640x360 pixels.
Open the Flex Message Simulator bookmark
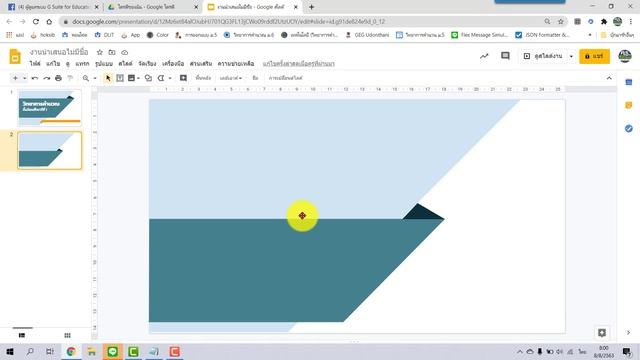pyautogui.click(x=480, y=35)
